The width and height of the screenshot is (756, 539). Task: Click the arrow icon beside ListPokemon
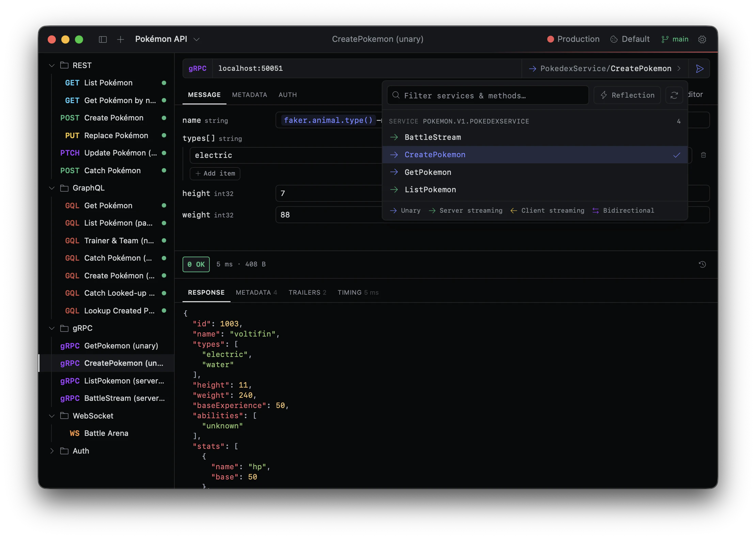pyautogui.click(x=394, y=190)
